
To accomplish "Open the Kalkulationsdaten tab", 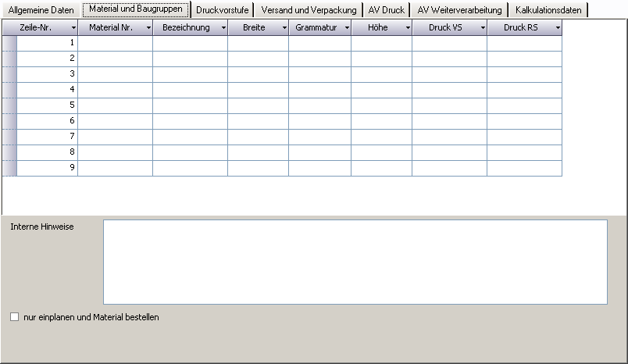I will [x=548, y=10].
